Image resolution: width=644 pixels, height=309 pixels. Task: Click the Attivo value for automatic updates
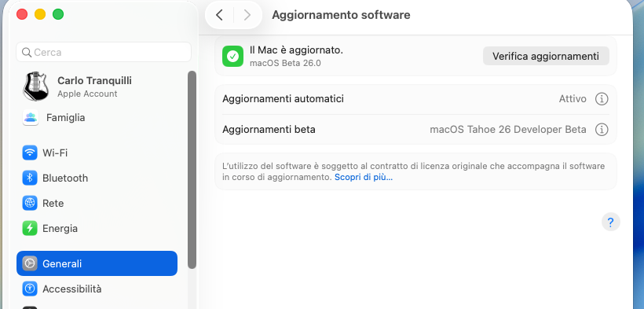tap(573, 99)
